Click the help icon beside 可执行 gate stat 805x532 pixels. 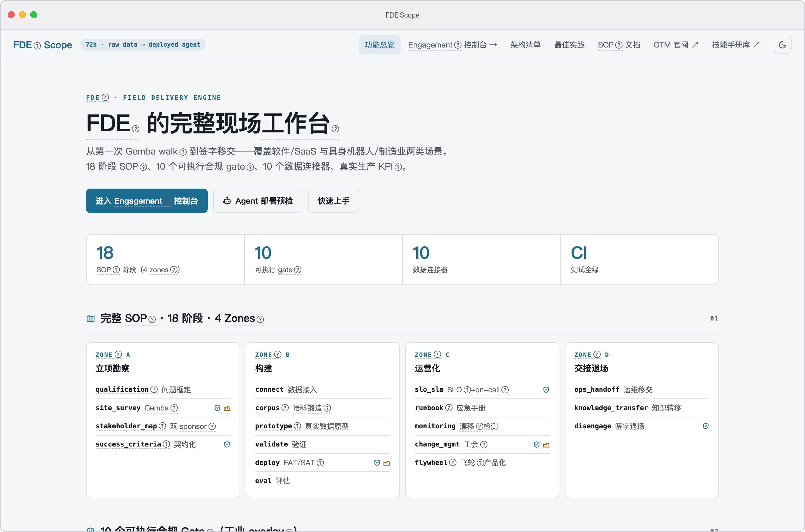(x=298, y=270)
